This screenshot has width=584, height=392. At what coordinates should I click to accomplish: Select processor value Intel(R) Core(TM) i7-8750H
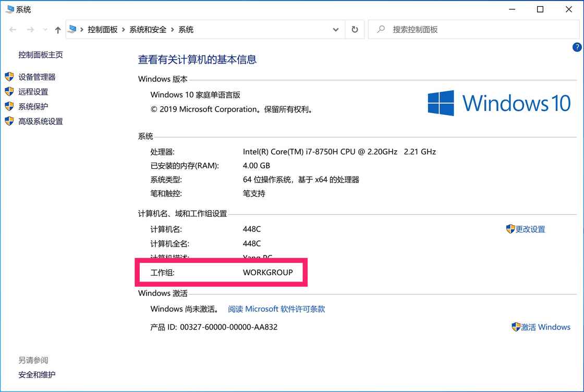(x=339, y=152)
